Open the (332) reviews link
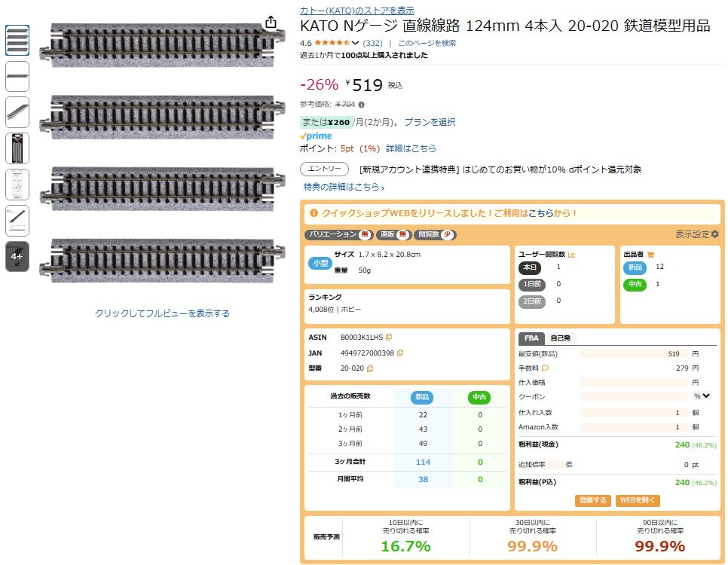728x565 pixels. 372,43
